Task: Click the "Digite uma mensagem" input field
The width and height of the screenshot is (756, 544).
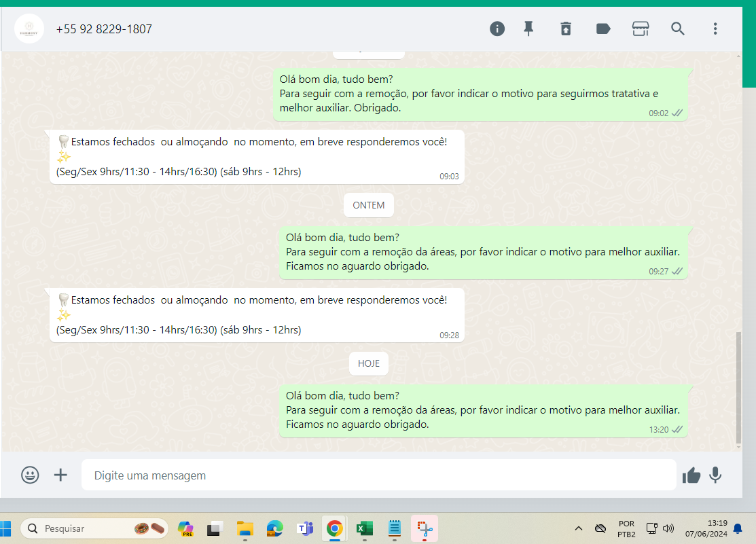Action: 378,475
